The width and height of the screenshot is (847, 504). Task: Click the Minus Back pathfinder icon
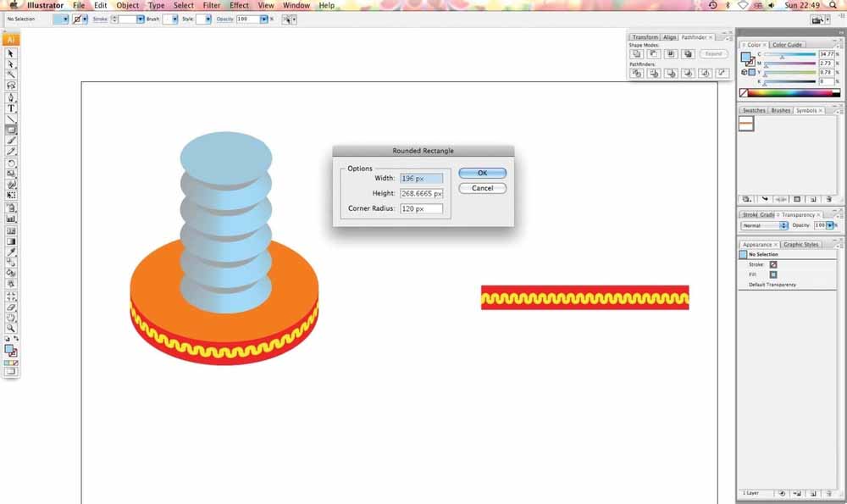pyautogui.click(x=722, y=73)
